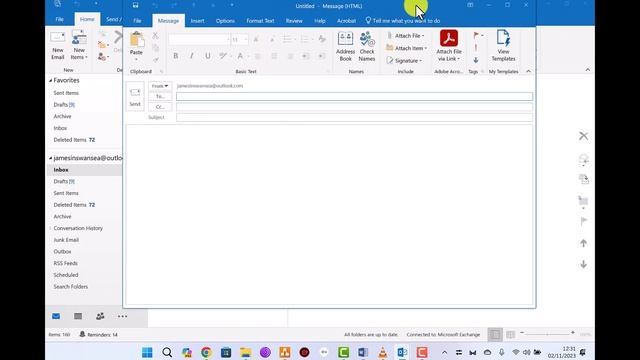Click the Save icon in message title bar
Screen dimensions: 640x360
pos(136,5)
